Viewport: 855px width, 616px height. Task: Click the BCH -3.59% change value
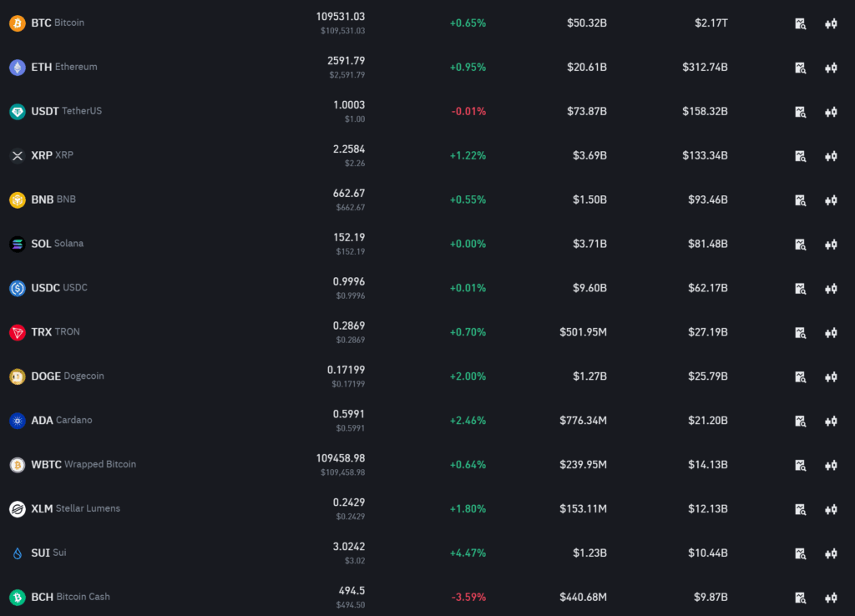[x=468, y=598]
